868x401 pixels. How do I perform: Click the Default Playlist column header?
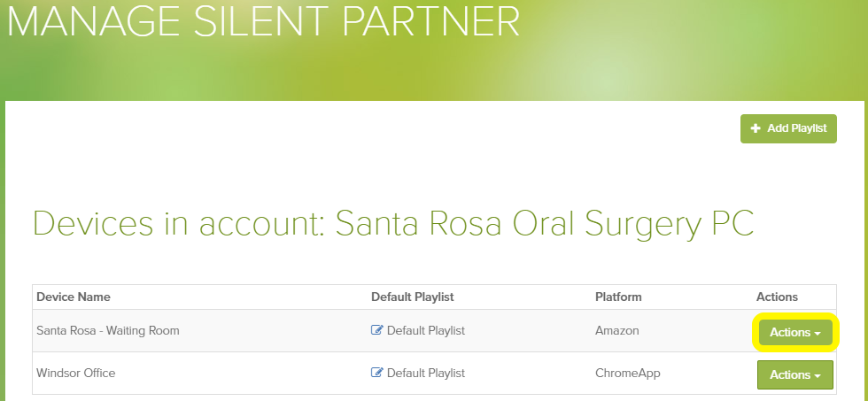click(x=413, y=297)
